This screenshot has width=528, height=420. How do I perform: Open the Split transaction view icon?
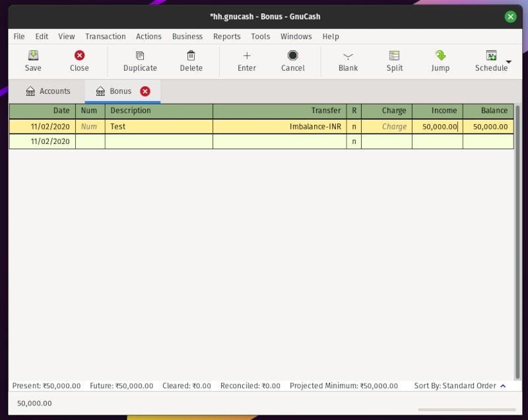[394, 56]
